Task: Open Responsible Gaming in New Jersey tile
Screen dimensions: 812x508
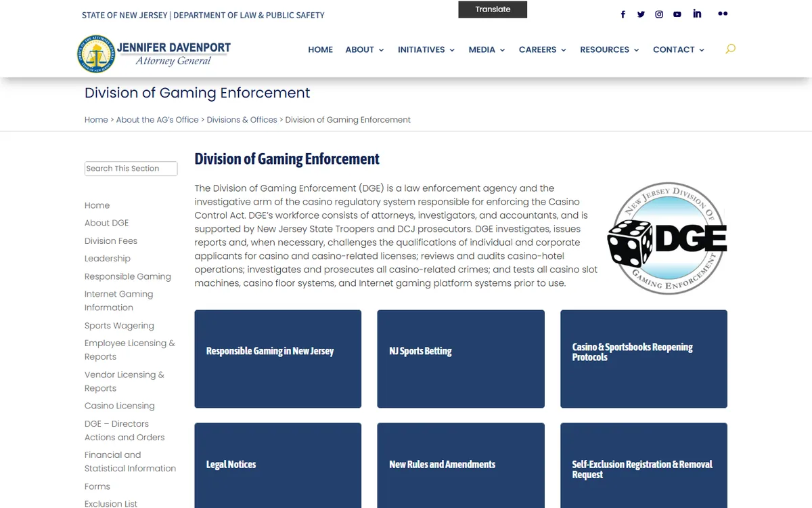Action: [x=277, y=359]
